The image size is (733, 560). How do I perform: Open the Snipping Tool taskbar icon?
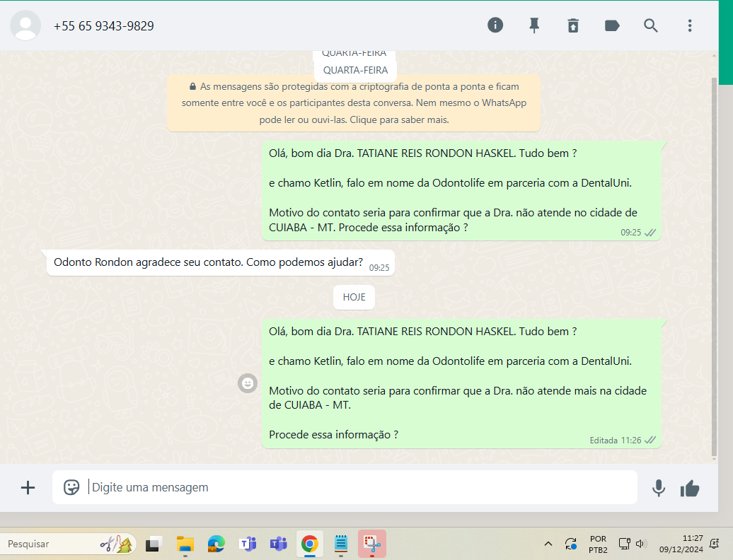(372, 544)
